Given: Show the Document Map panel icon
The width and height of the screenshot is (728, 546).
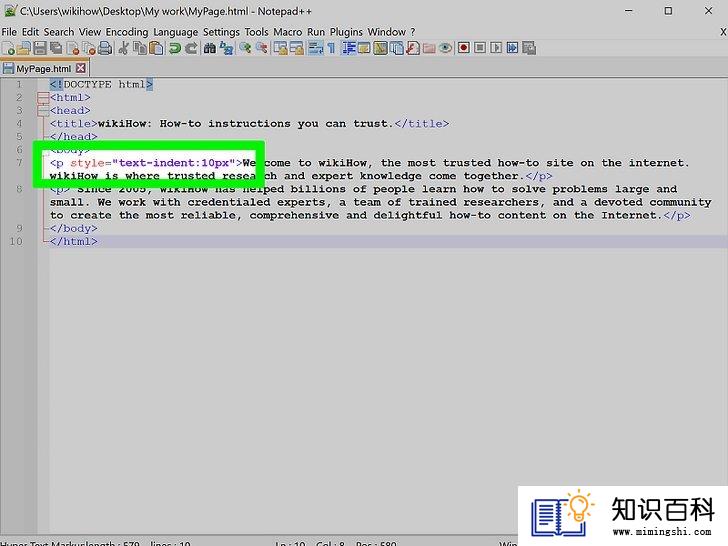Looking at the screenshot, I should tap(380, 48).
